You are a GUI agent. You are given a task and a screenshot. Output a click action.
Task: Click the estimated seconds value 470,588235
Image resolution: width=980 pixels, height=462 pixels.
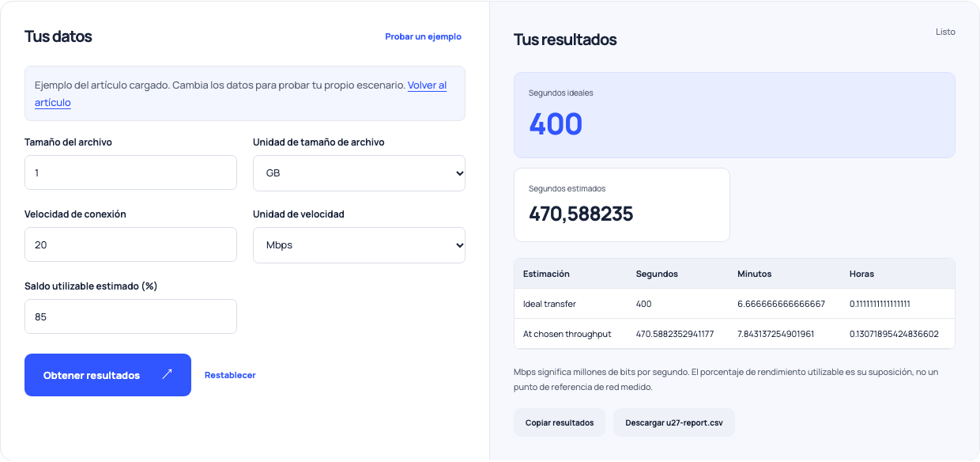[x=581, y=214]
